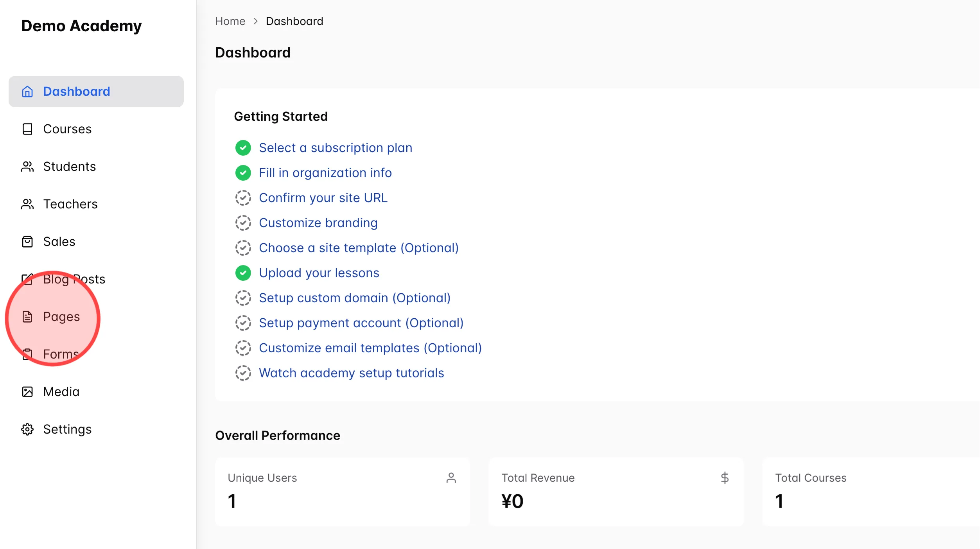
Task: Click the dashed circle beside Setup custom domain
Action: (243, 298)
